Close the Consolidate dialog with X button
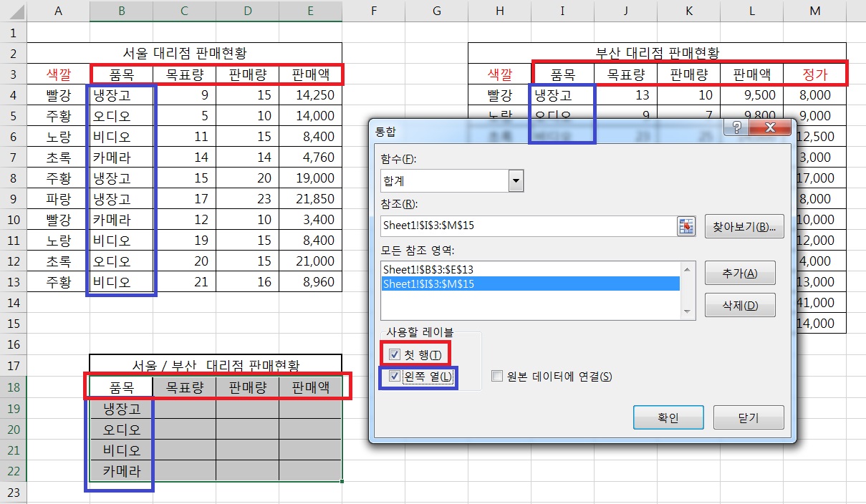This screenshot has height=504, width=866. pos(770,127)
